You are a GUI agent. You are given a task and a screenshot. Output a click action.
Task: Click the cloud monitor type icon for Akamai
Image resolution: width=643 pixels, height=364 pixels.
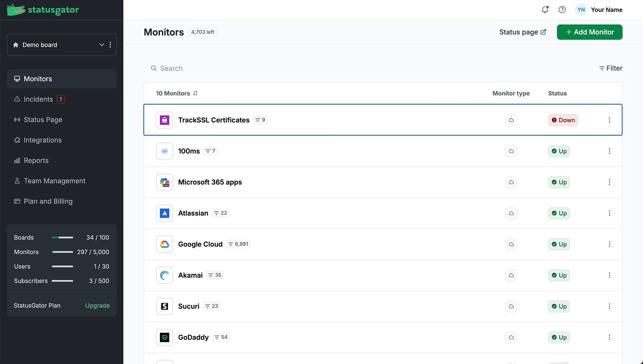[x=511, y=275]
